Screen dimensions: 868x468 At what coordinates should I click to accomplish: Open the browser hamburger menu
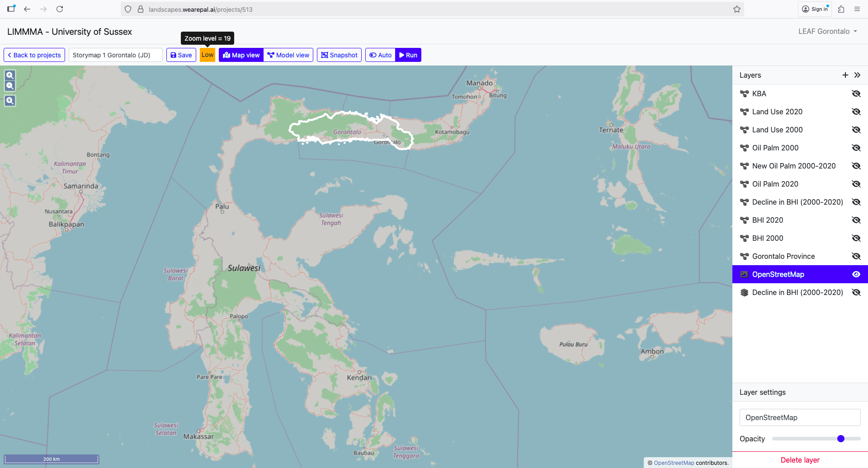[857, 9]
